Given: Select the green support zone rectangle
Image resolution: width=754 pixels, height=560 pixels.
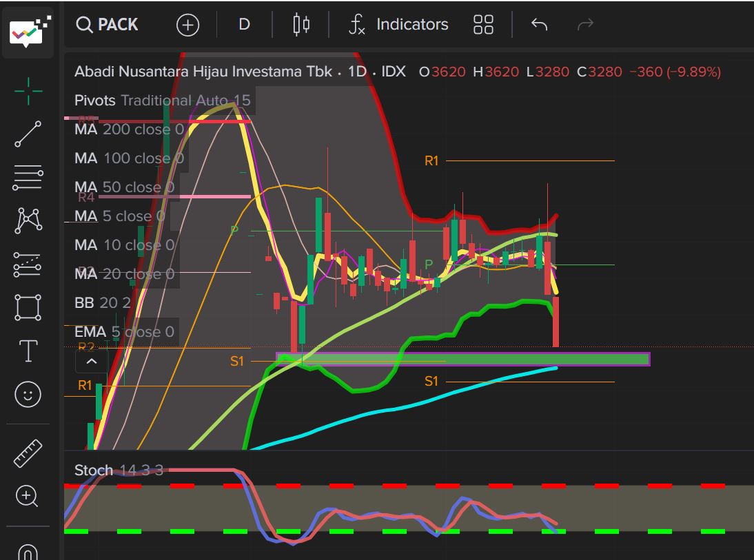Looking at the screenshot, I should 463,359.
